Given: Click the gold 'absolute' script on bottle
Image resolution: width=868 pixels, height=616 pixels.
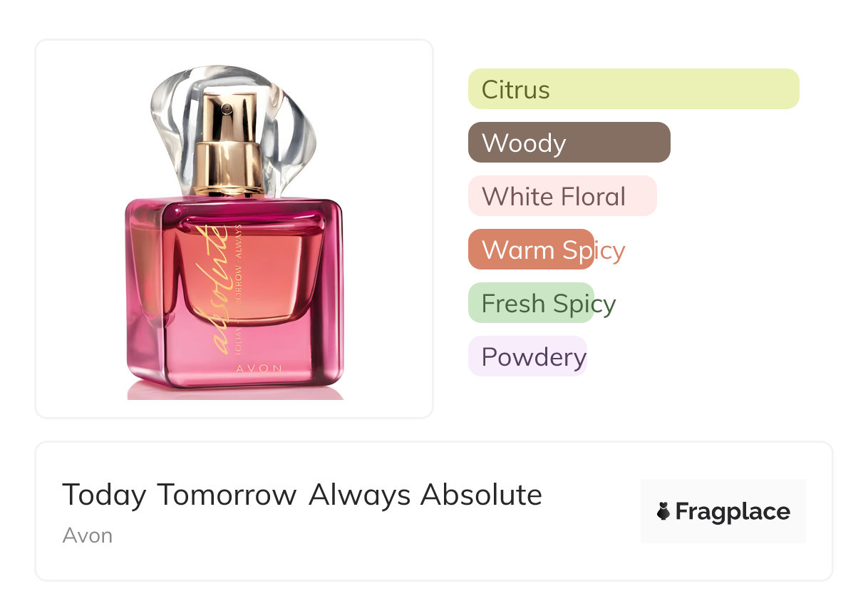Looking at the screenshot, I should coord(212,289).
